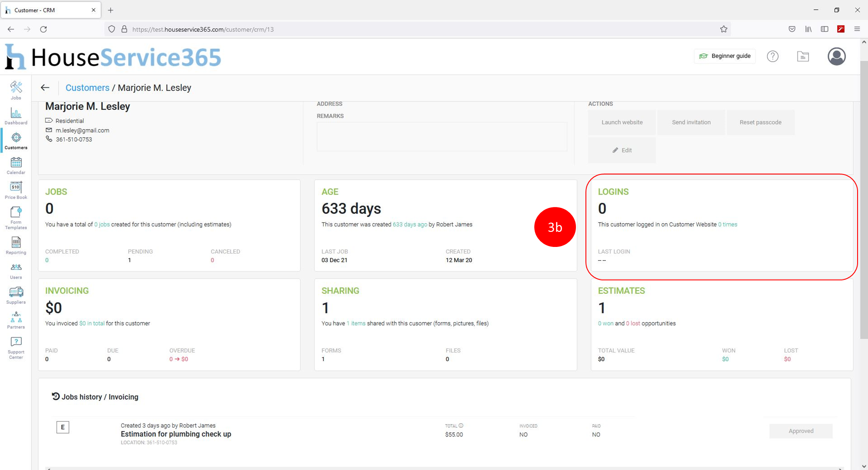
Task: Go to Dashboard in sidebar
Action: [x=16, y=116]
